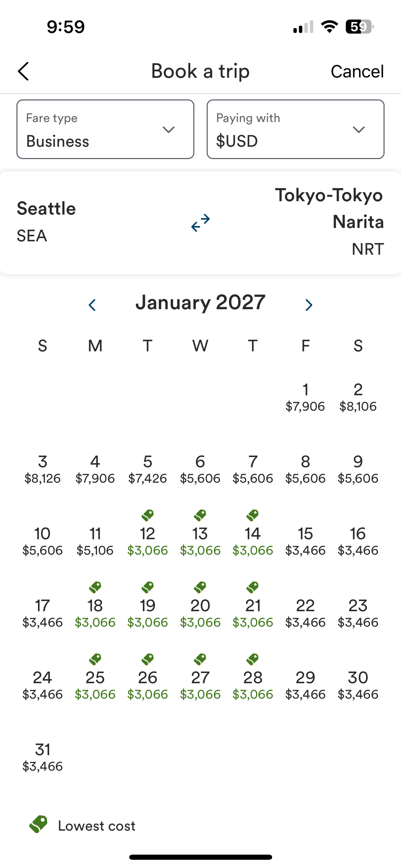Select Tokyo Narita NRT destination field
401x868 pixels.
329,222
